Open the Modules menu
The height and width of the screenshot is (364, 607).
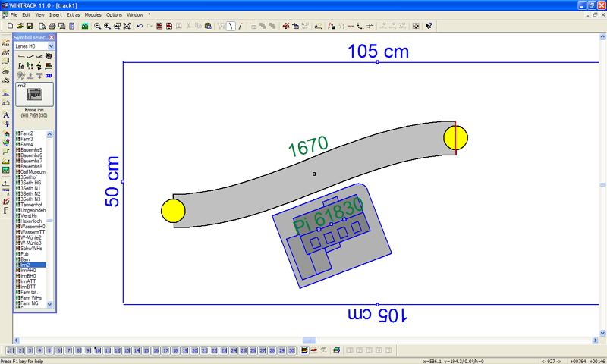[x=93, y=14]
